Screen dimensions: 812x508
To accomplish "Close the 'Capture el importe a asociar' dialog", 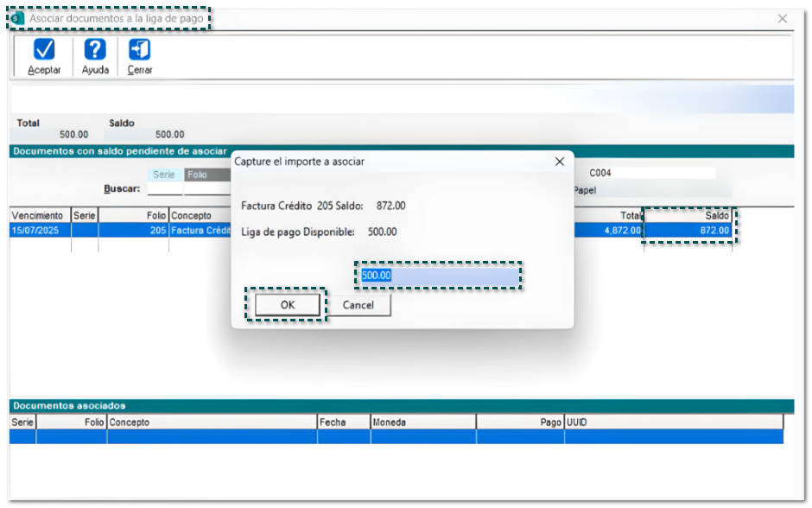I will click(x=560, y=161).
